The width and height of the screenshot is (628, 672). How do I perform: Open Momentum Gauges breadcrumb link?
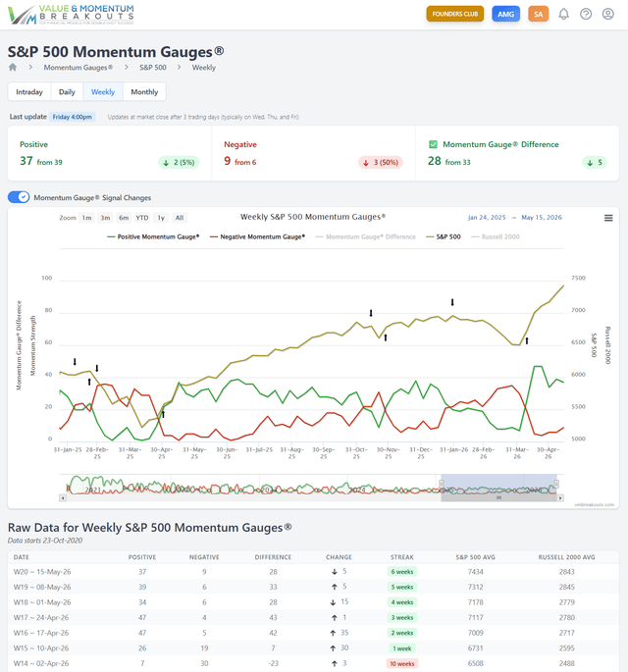78,68
